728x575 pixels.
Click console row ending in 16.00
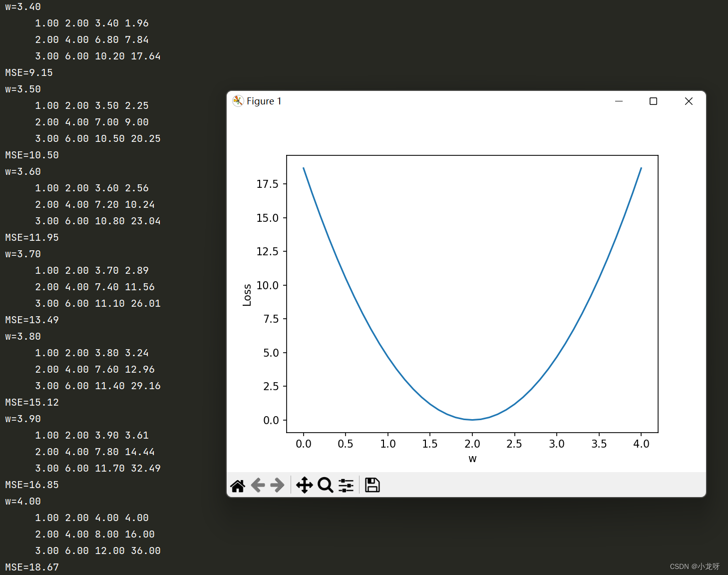pyautogui.click(x=95, y=535)
